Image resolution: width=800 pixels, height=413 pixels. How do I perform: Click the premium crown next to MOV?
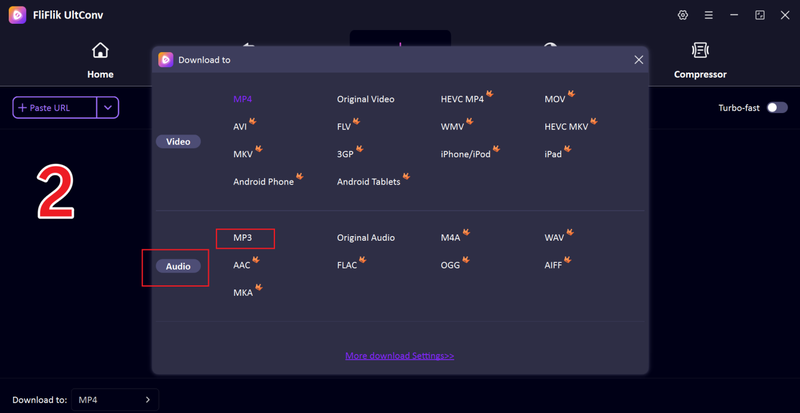pyautogui.click(x=571, y=94)
